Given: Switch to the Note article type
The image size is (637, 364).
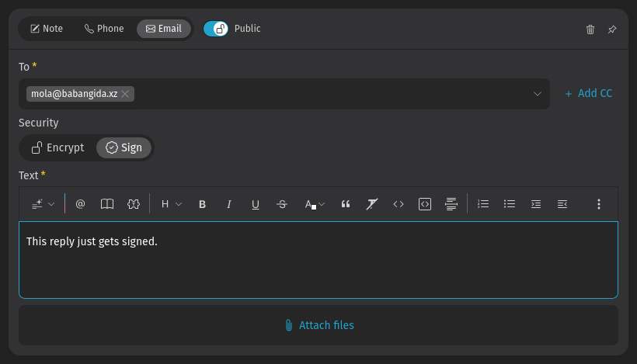Looking at the screenshot, I should coord(47,29).
